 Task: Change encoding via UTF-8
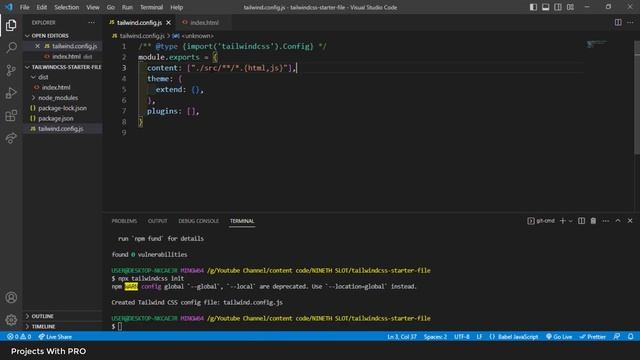462,337
